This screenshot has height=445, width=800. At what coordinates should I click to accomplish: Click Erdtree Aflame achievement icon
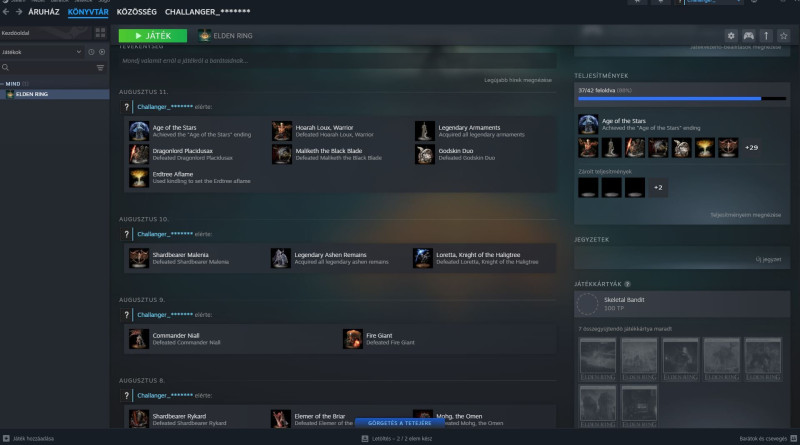coord(139,178)
